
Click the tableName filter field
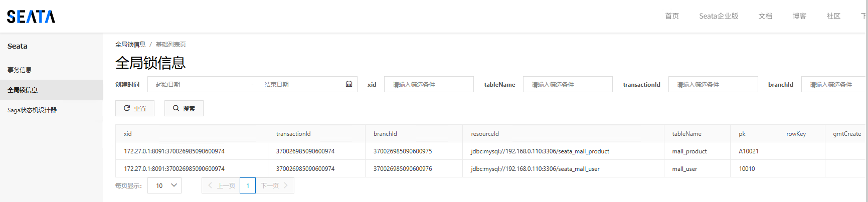point(568,85)
